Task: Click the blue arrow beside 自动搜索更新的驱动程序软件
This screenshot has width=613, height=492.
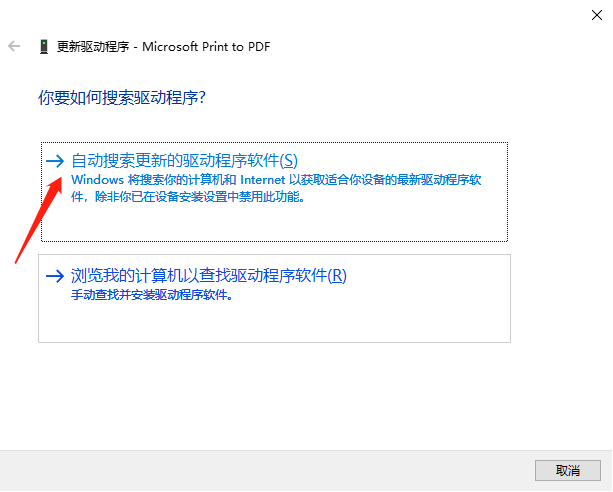Action: point(55,161)
